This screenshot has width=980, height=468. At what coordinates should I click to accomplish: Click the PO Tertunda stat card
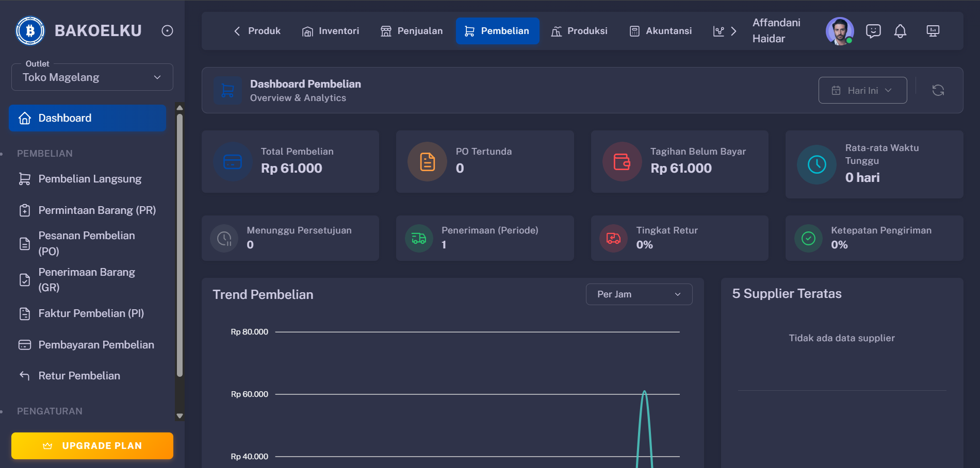pos(484,161)
